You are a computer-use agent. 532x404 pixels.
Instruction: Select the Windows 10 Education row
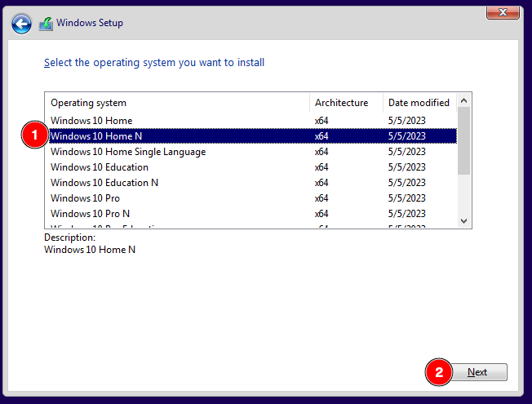(x=251, y=167)
